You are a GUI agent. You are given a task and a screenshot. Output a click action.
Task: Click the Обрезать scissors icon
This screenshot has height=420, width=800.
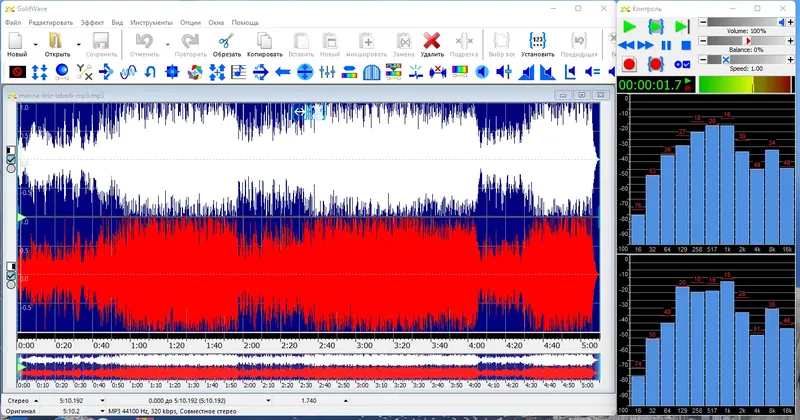226,40
